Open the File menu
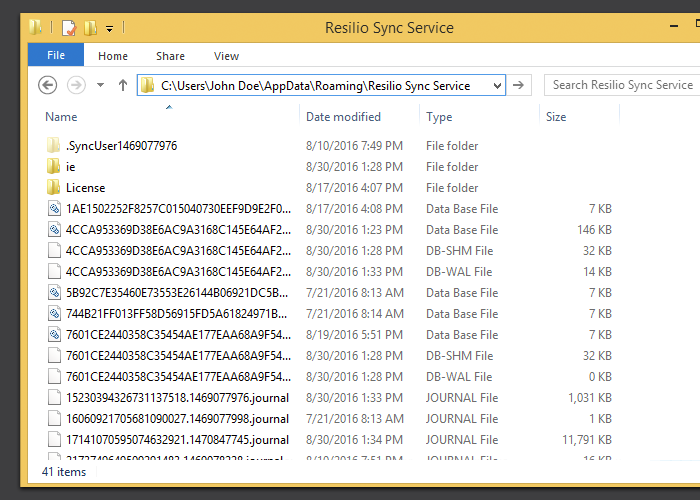The width and height of the screenshot is (700, 500). 56,55
